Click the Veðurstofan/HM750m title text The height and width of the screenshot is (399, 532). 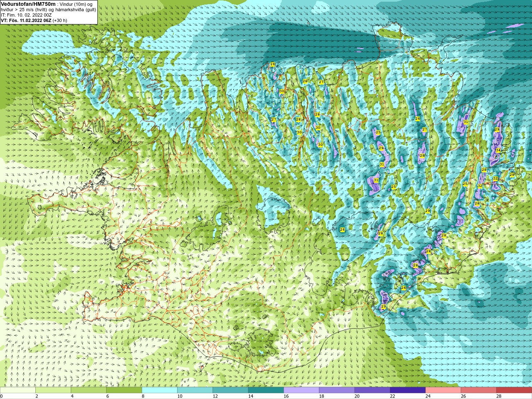click(x=28, y=4)
